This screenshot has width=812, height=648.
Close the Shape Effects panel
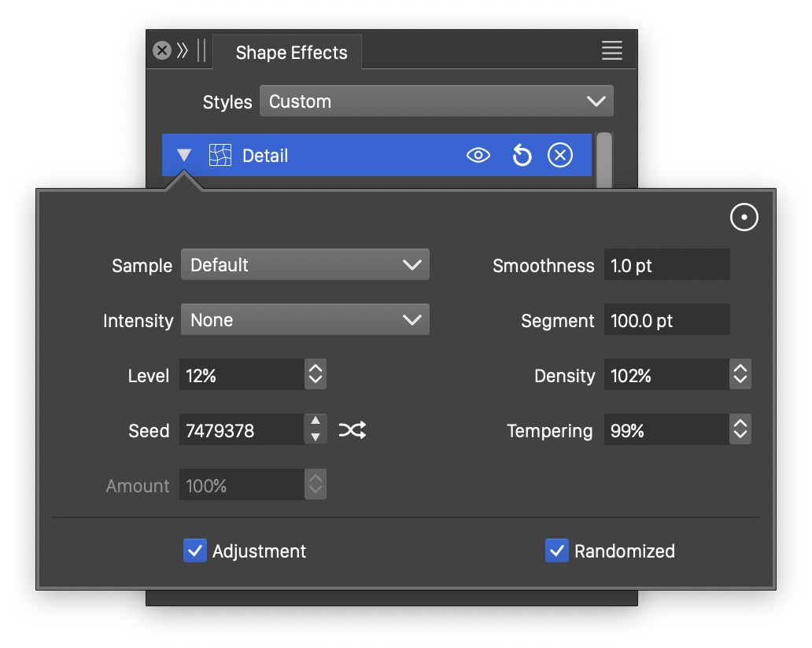[161, 51]
